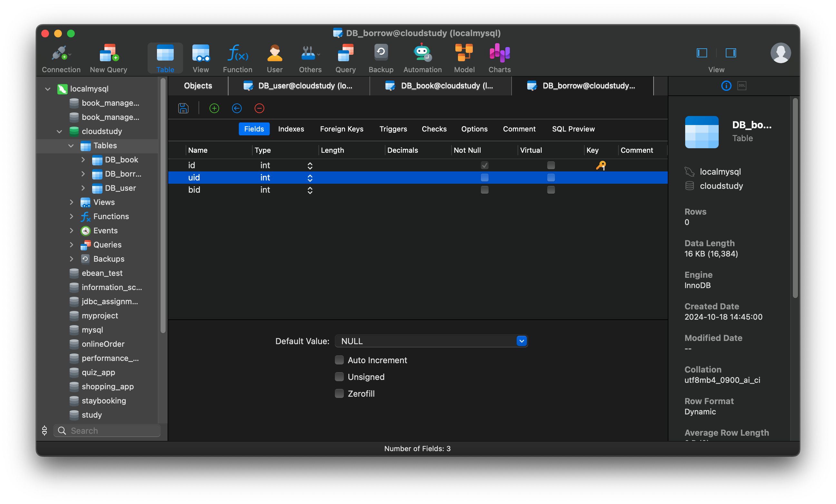This screenshot has width=836, height=504.
Task: Toggle the Unsigned checkbox
Action: coord(339,377)
